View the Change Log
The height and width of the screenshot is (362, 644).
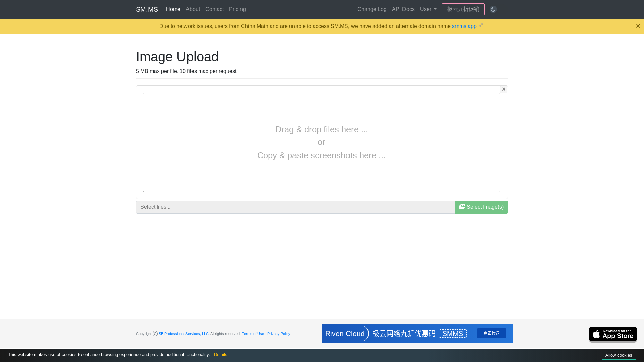pos(372,9)
